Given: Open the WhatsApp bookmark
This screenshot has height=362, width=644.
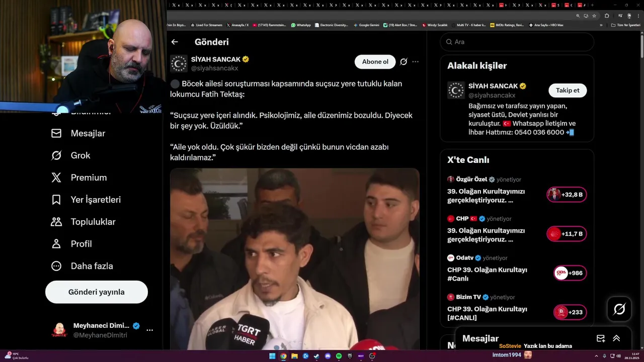Looking at the screenshot, I should [301, 25].
